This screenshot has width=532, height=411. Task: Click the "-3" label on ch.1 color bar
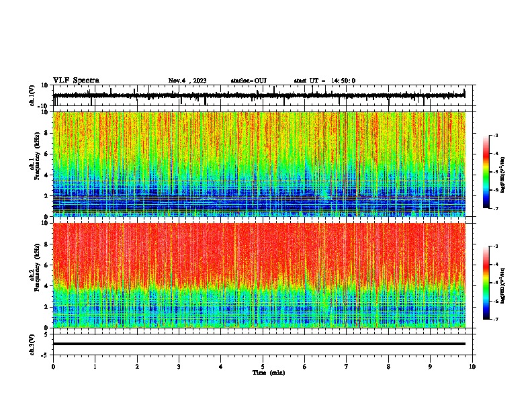(x=496, y=135)
